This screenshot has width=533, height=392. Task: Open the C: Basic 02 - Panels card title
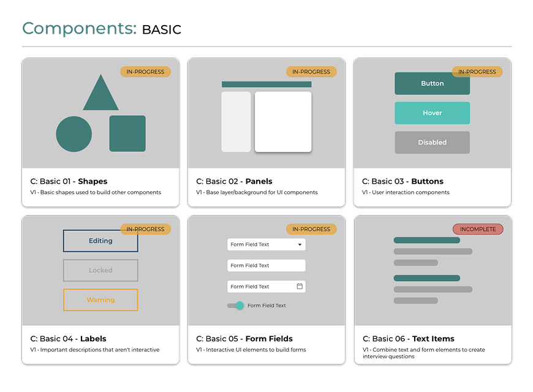[x=234, y=181]
